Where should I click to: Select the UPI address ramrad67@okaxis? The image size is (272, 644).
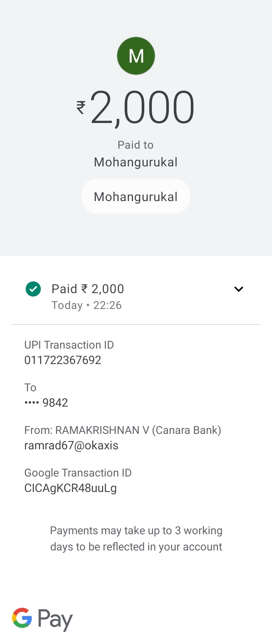pyautogui.click(x=71, y=446)
